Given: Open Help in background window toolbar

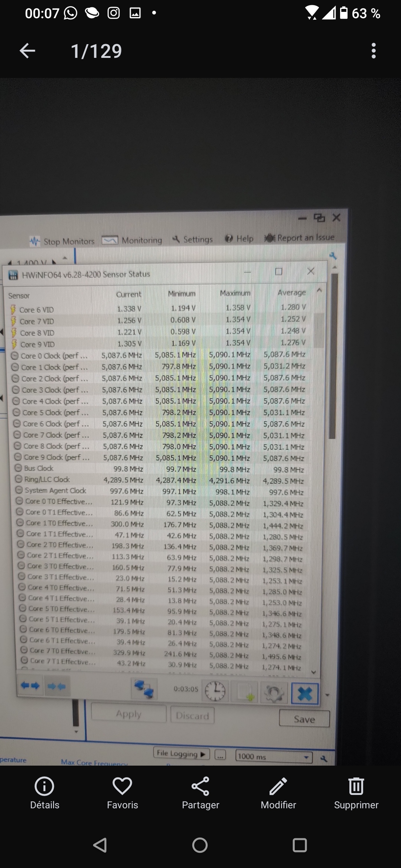Looking at the screenshot, I should pyautogui.click(x=239, y=239).
